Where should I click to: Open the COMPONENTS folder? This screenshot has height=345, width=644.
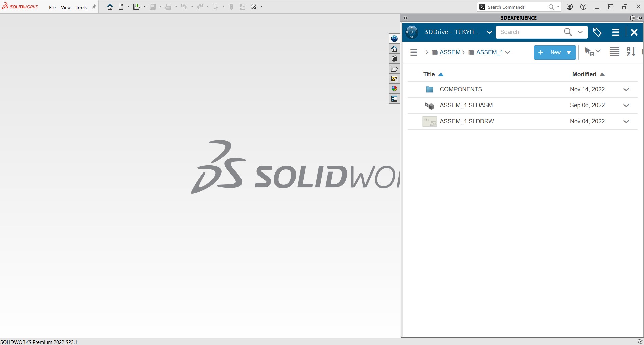point(461,89)
